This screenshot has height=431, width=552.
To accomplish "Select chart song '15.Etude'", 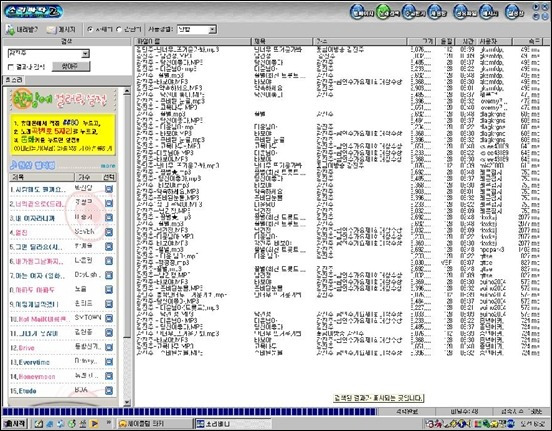I will [x=23, y=391].
